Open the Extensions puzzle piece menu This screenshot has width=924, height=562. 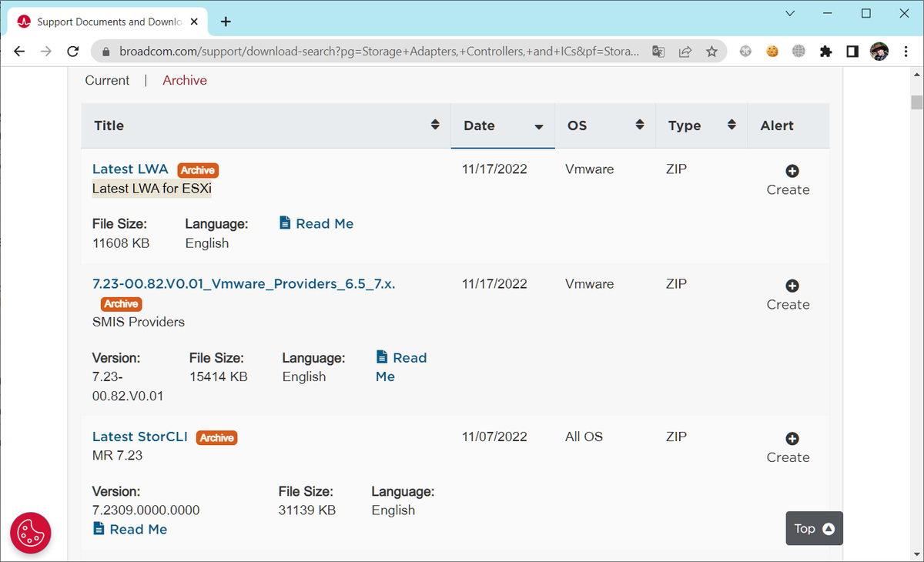[826, 52]
